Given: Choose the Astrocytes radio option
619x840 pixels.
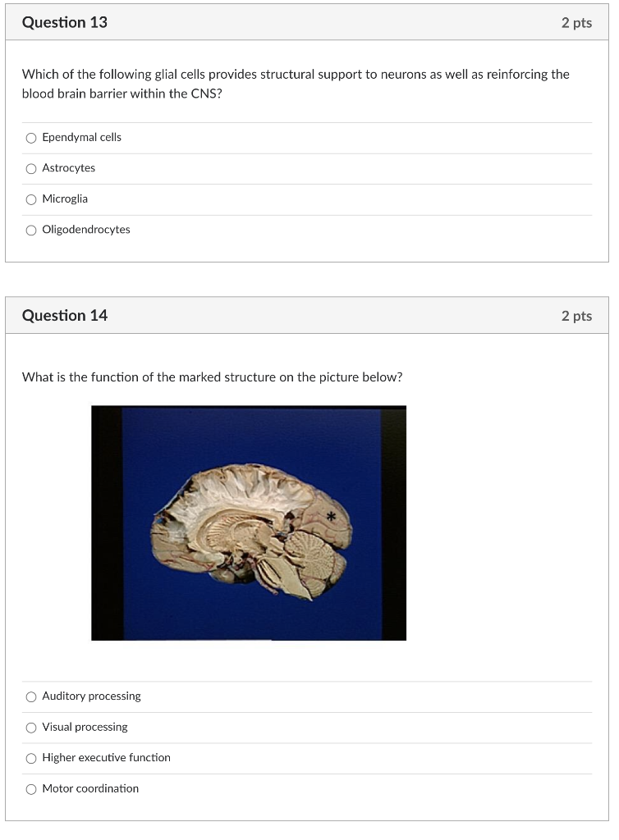Looking at the screenshot, I should tap(32, 169).
